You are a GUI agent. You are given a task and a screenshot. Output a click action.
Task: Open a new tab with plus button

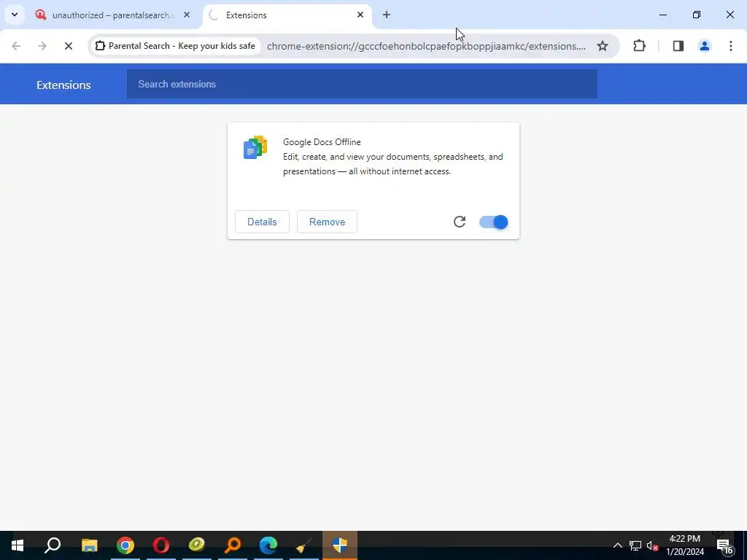[387, 15]
